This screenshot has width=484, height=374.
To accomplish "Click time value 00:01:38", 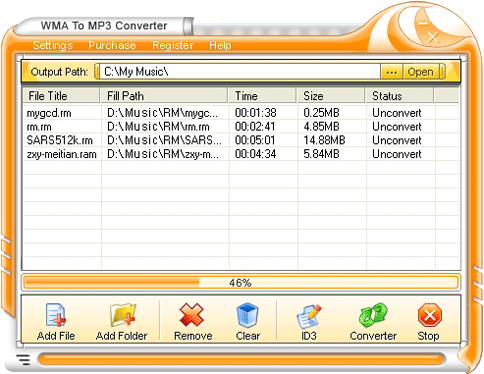I will [x=255, y=113].
